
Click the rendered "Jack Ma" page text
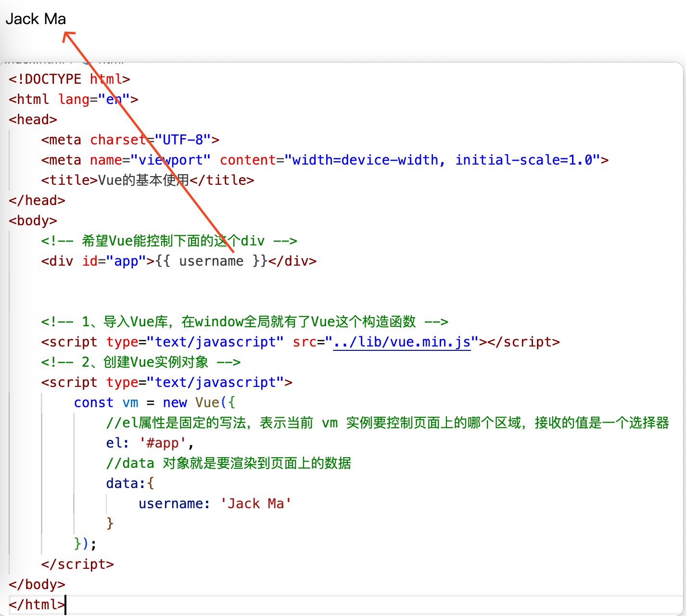[36, 19]
